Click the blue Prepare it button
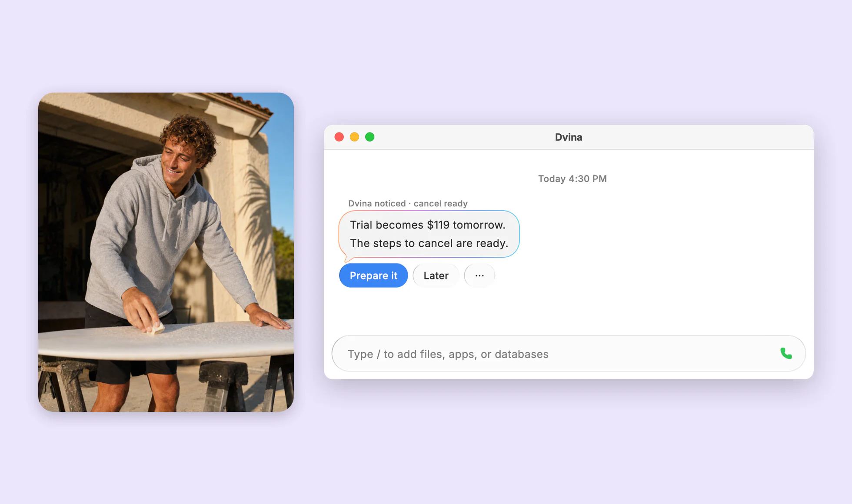This screenshot has height=504, width=852. point(373,275)
